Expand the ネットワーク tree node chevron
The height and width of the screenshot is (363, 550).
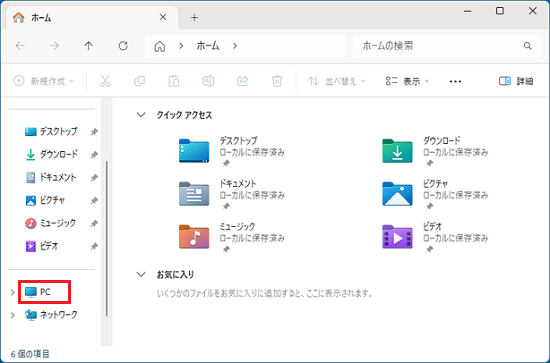(12, 315)
